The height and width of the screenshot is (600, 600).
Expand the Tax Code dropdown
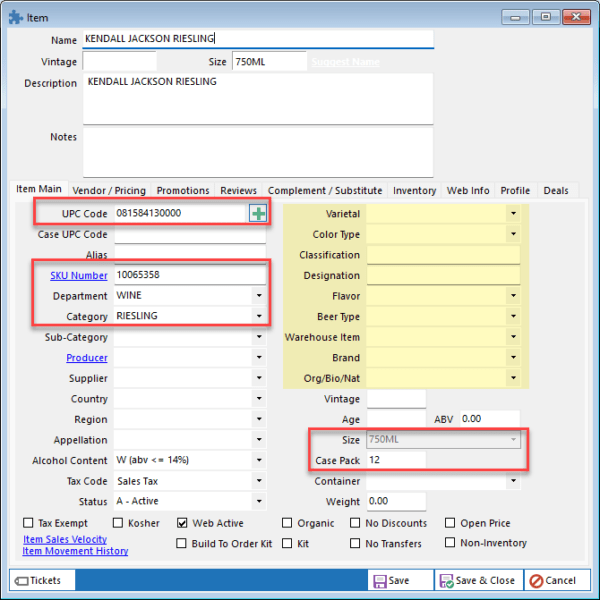260,481
